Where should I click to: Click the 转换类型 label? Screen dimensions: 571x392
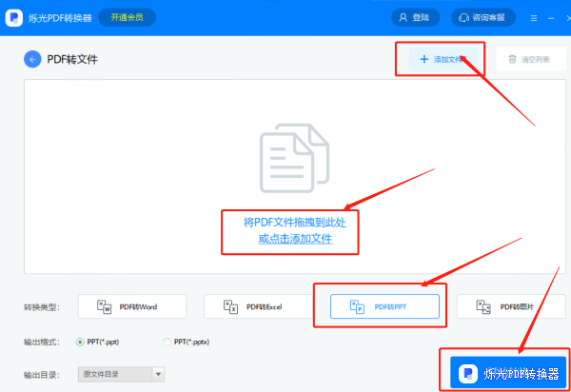point(42,307)
